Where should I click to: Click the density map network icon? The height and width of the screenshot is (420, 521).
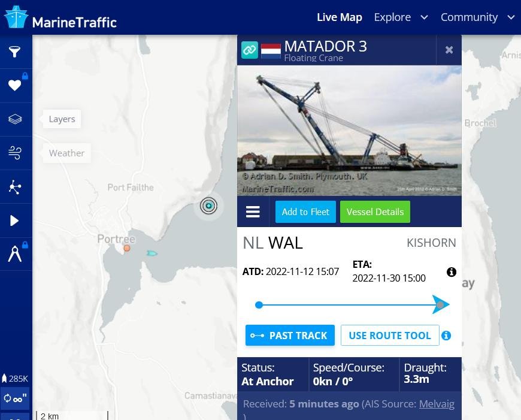[14, 187]
